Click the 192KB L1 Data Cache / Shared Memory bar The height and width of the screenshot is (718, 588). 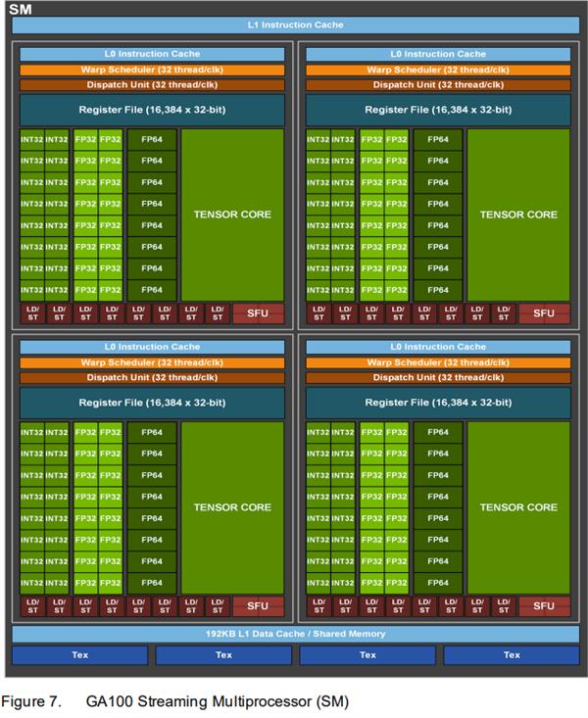[296, 634]
